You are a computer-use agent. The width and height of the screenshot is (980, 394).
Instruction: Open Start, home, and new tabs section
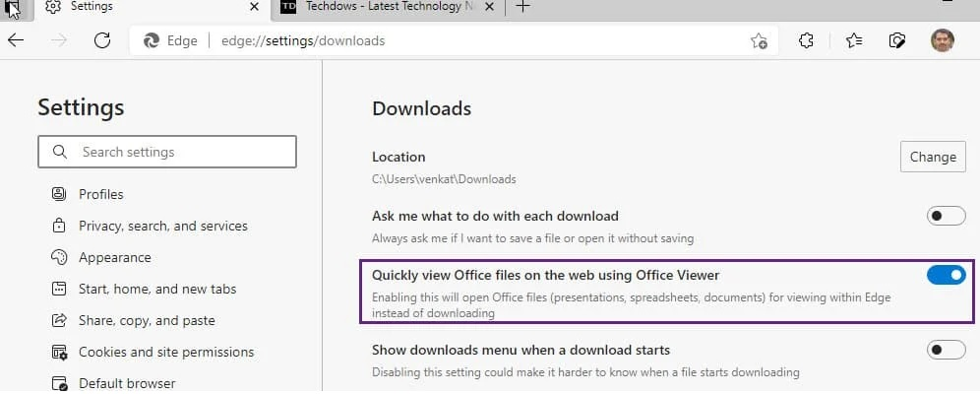coord(157,289)
